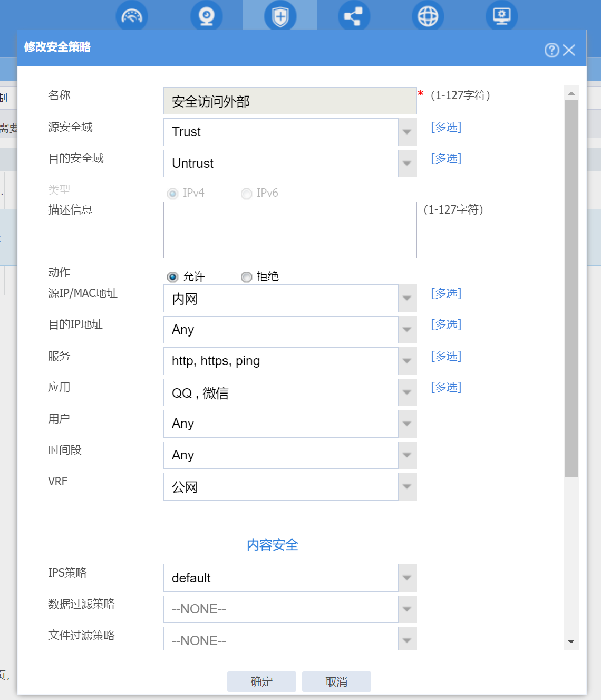Viewport: 601px width, 700px height.
Task: Click the default value in IPS策略 field
Action: click(191, 578)
